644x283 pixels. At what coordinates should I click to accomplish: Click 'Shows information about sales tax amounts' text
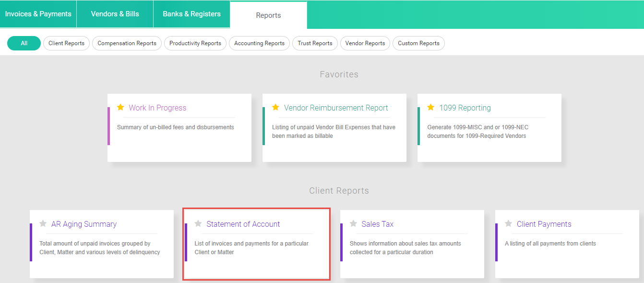(x=405, y=248)
